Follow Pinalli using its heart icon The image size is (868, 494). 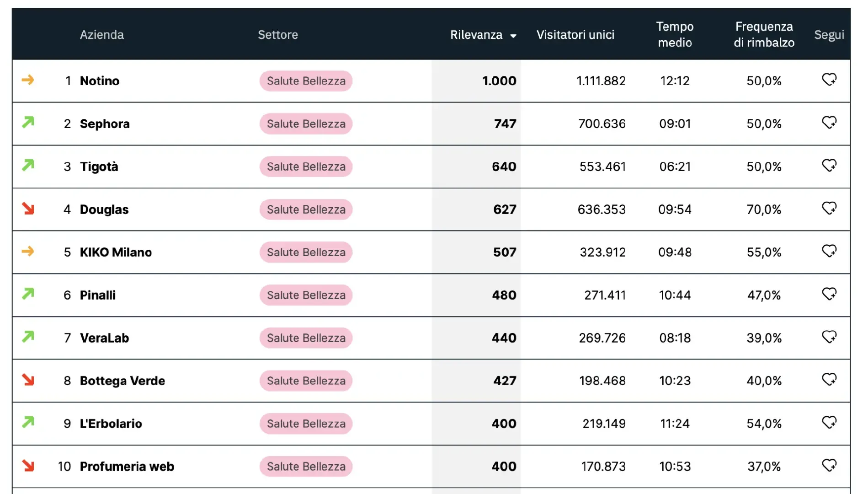(x=829, y=294)
